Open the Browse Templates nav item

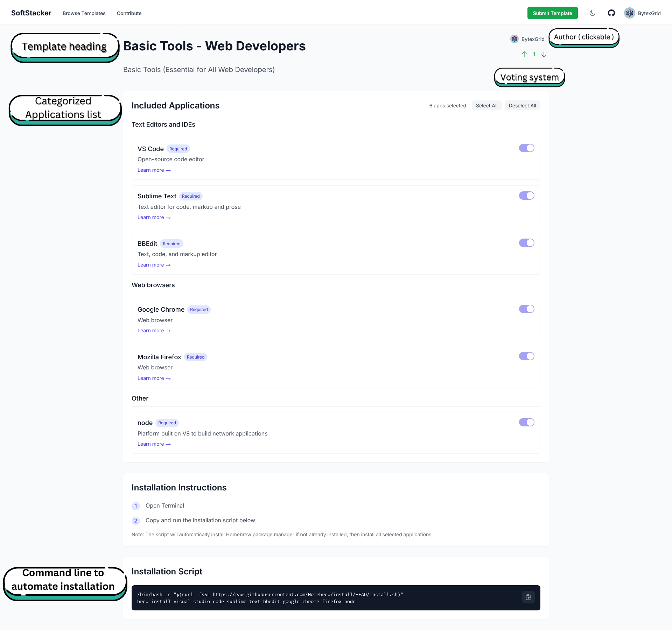click(x=84, y=13)
